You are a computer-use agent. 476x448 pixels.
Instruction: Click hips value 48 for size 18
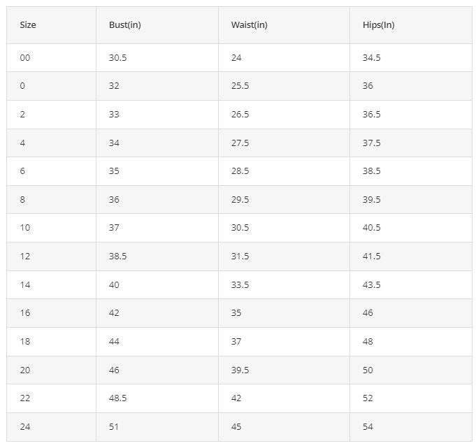368,342
